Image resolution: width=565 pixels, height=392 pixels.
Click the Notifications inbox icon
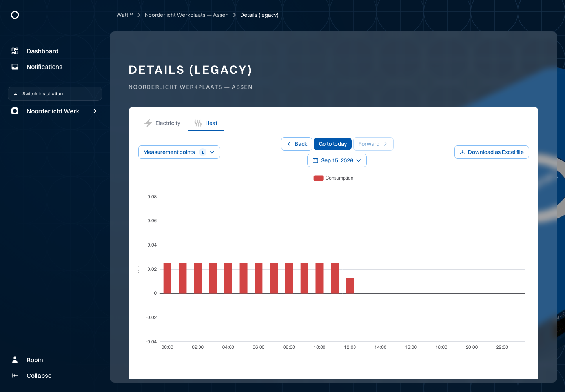click(x=15, y=67)
